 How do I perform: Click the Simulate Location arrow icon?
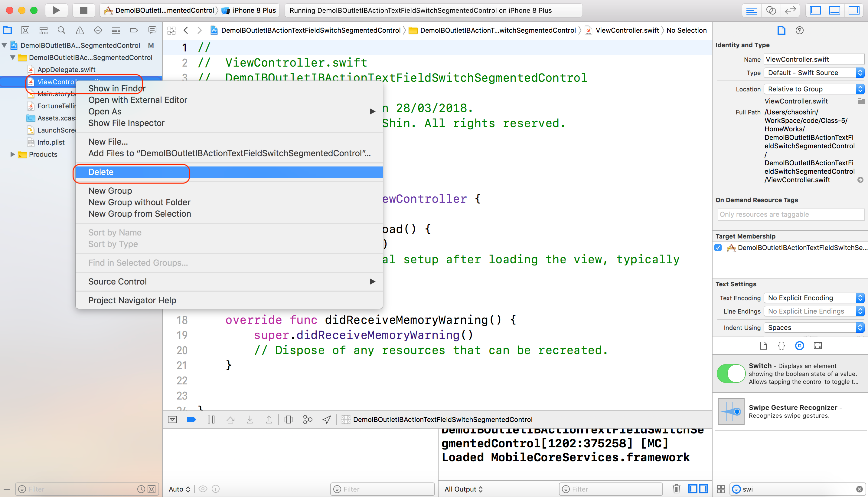tap(326, 420)
